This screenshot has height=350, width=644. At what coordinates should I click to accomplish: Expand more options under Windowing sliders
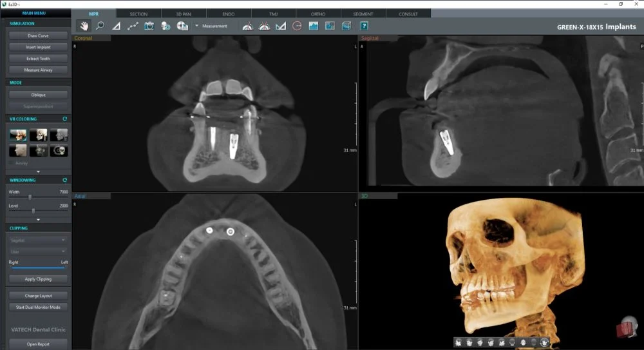(x=38, y=219)
